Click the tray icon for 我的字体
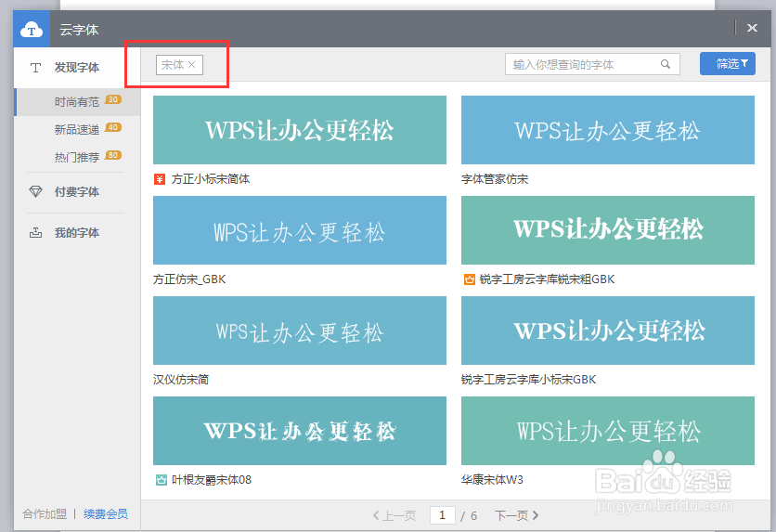The height and width of the screenshot is (532, 776). pyautogui.click(x=35, y=233)
